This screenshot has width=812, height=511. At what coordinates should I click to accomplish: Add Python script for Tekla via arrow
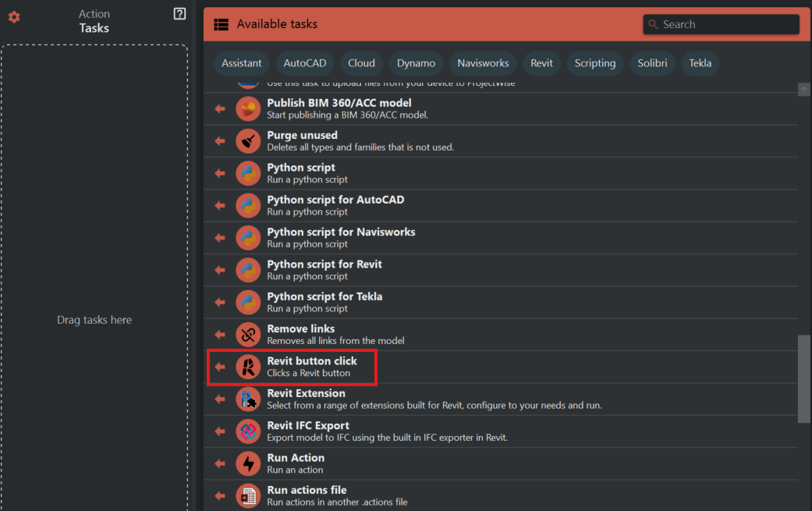220,302
